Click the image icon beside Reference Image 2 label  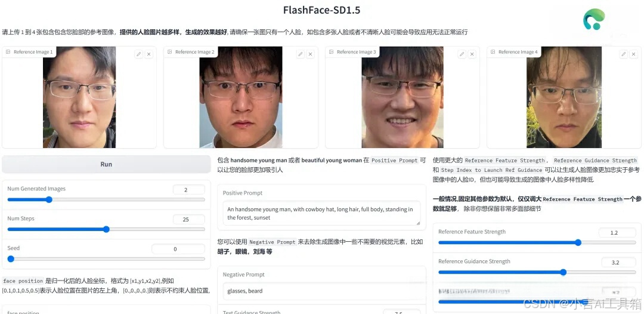169,52
